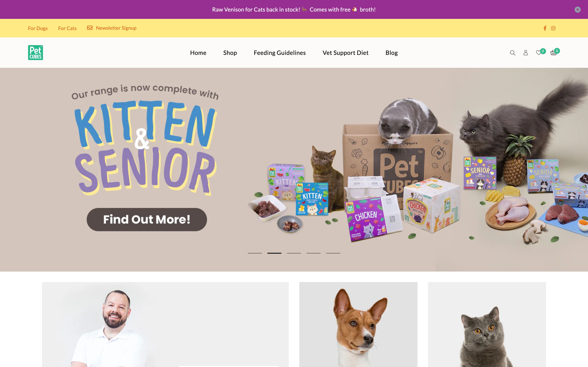This screenshot has width=588, height=367.
Task: Click the Pet Cubes logo
Action: tap(36, 52)
